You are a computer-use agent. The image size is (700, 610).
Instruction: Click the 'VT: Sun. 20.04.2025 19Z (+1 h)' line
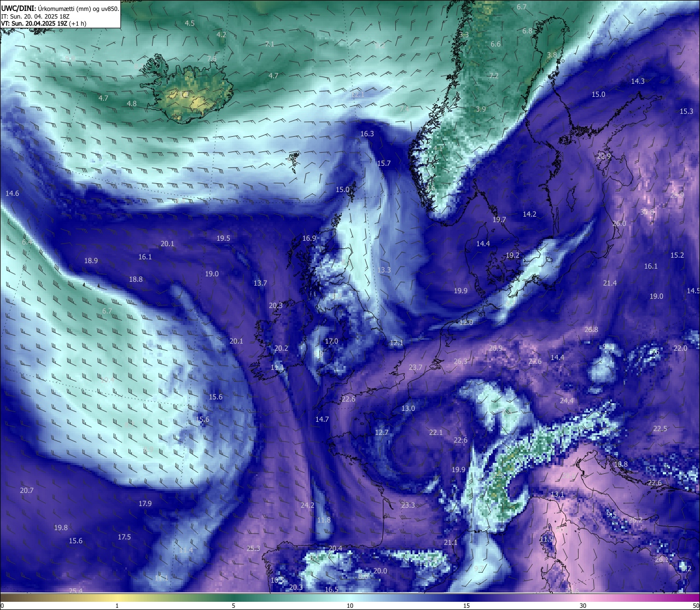click(44, 24)
